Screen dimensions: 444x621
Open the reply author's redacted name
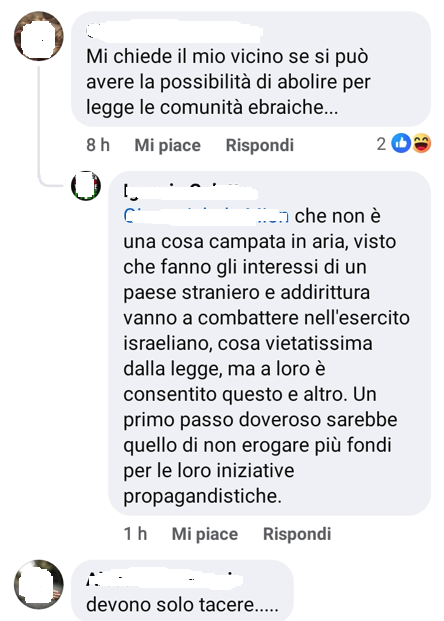(191, 192)
